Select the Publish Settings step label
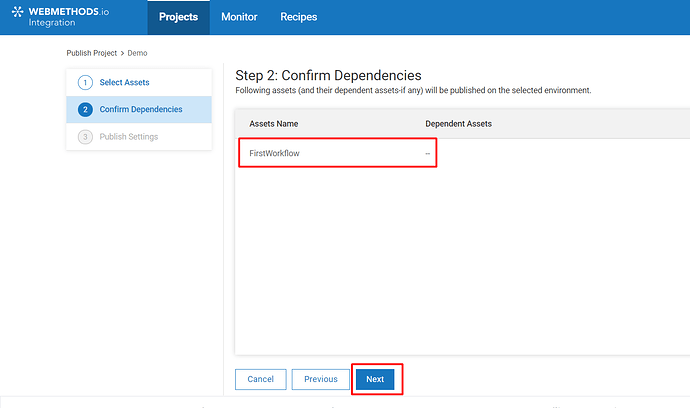 pos(128,136)
